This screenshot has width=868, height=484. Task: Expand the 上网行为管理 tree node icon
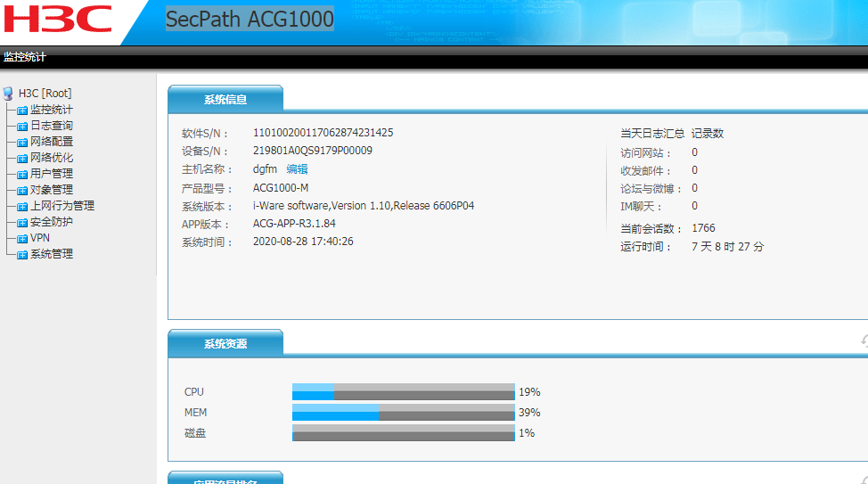click(22, 207)
